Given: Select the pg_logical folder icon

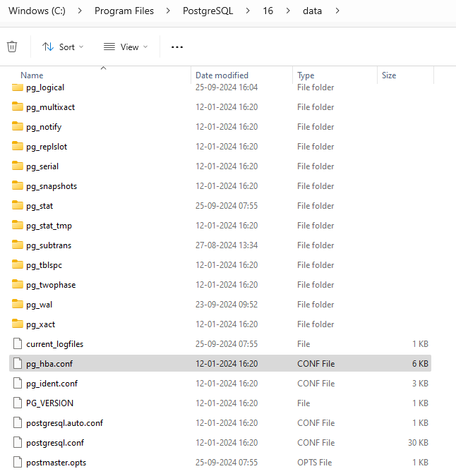Looking at the screenshot, I should (18, 87).
